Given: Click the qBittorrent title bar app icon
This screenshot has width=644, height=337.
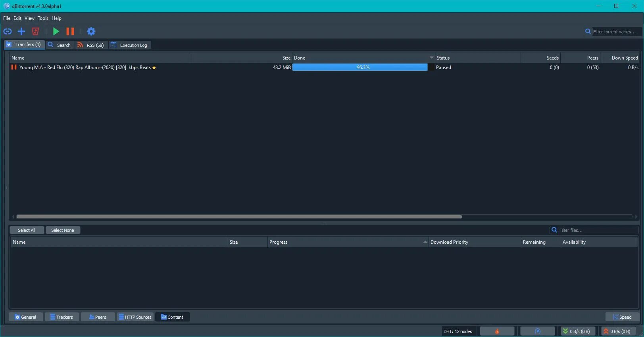Looking at the screenshot, I should pyautogui.click(x=6, y=6).
